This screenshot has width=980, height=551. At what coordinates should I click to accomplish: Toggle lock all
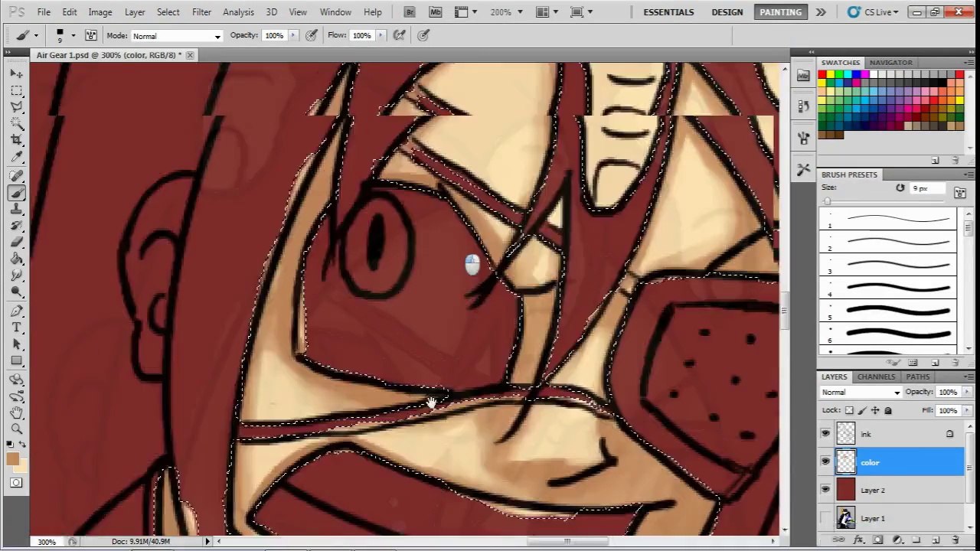click(888, 411)
